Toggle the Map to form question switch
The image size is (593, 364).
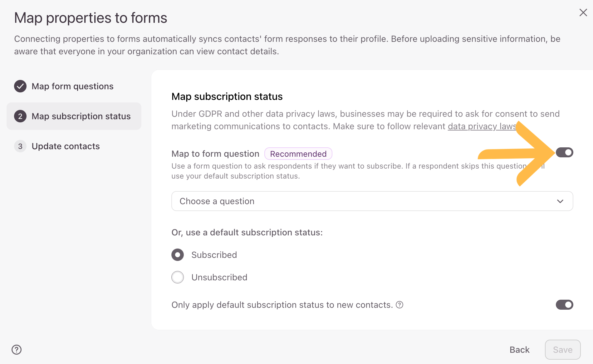pos(564,152)
